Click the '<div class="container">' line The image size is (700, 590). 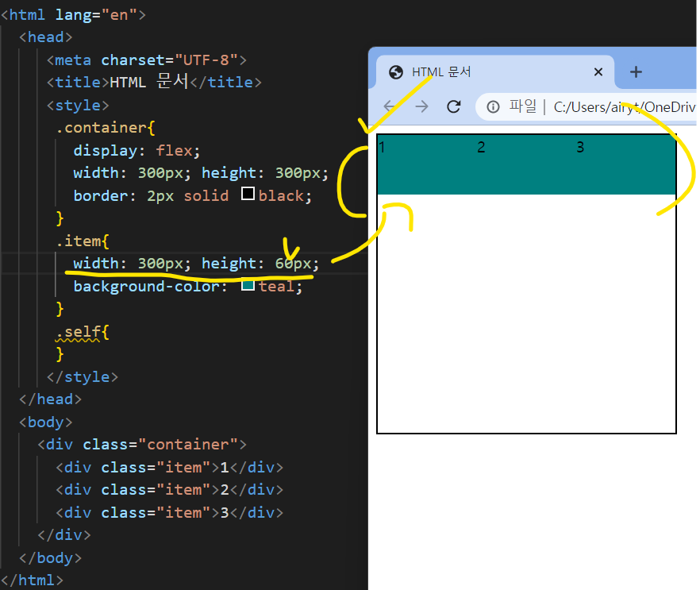pos(142,445)
